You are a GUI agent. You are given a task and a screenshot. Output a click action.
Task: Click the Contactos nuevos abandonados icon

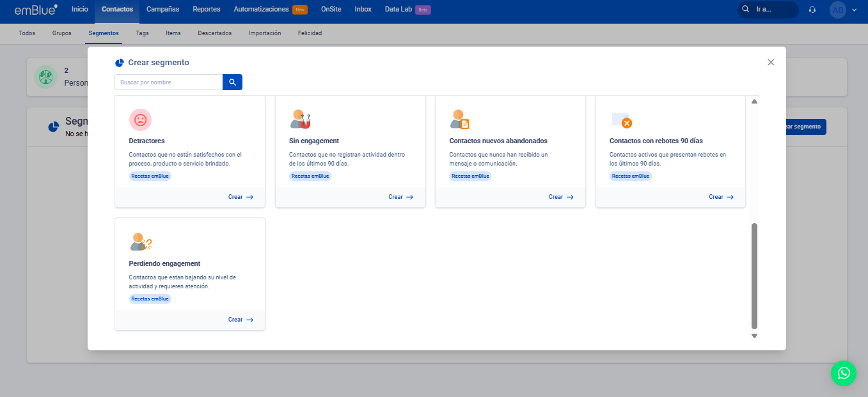click(460, 120)
